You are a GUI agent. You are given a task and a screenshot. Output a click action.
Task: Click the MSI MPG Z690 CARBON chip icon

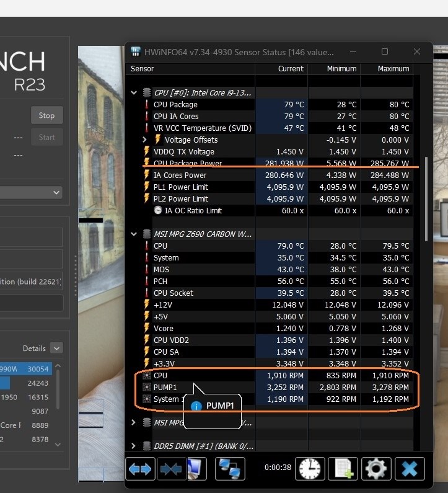pyautogui.click(x=146, y=234)
